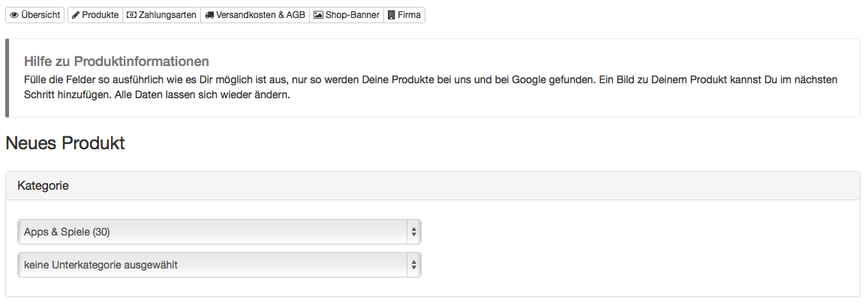
Task: Click the eye icon beside Übersicht
Action: 14,15
